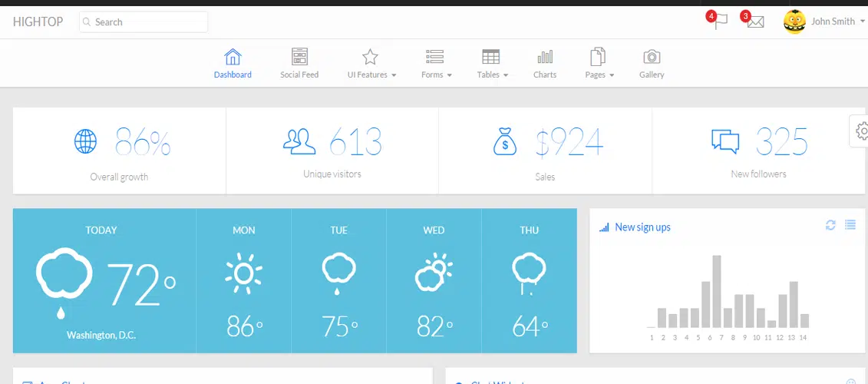
Task: Click the HIGHTOP brand logo link
Action: (x=38, y=22)
